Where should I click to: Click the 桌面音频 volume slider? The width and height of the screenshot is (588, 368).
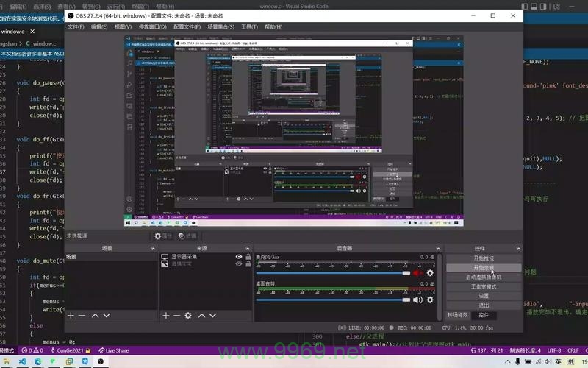pyautogui.click(x=333, y=300)
